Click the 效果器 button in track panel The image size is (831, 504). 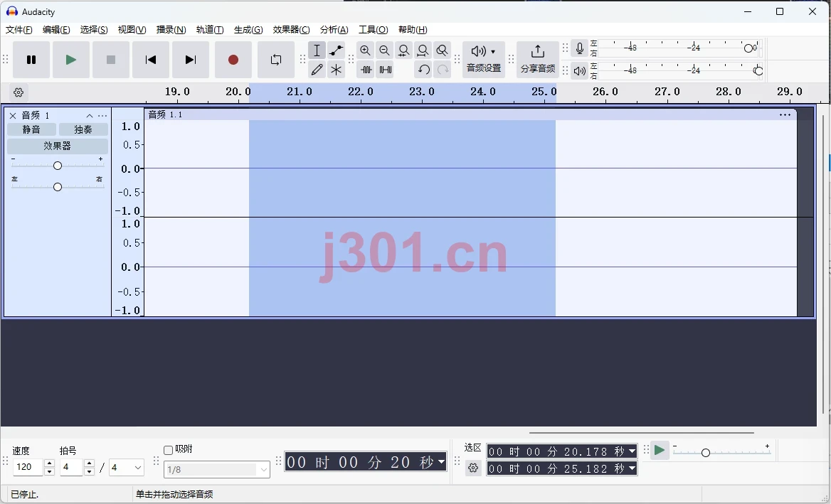[57, 146]
